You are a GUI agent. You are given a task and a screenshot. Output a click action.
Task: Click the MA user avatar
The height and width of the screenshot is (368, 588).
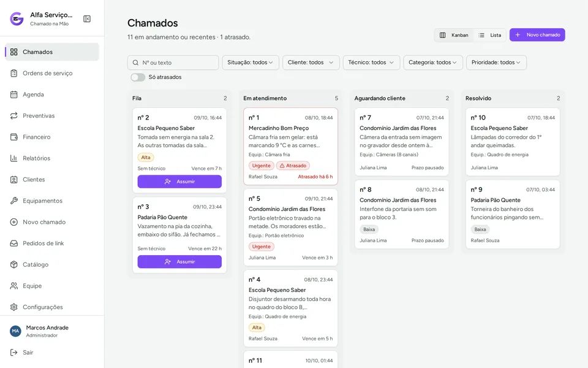coord(15,331)
